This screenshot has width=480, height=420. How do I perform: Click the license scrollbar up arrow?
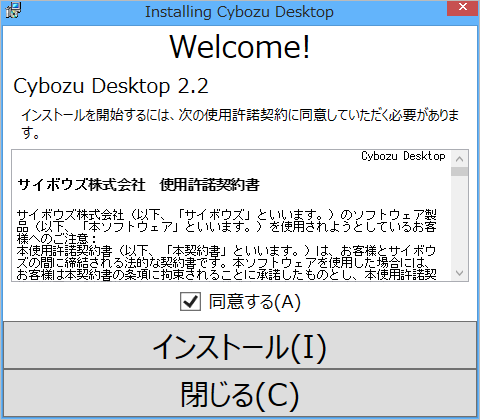(x=460, y=159)
